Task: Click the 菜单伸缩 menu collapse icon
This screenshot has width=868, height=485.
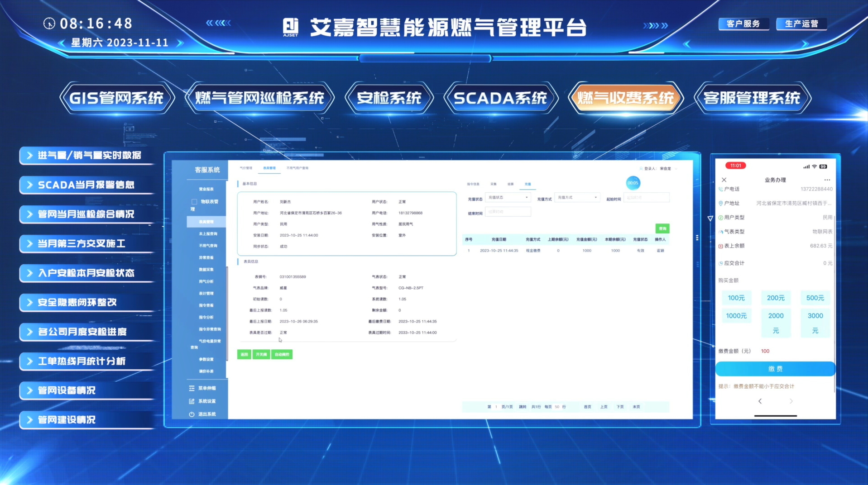Action: 192,388
